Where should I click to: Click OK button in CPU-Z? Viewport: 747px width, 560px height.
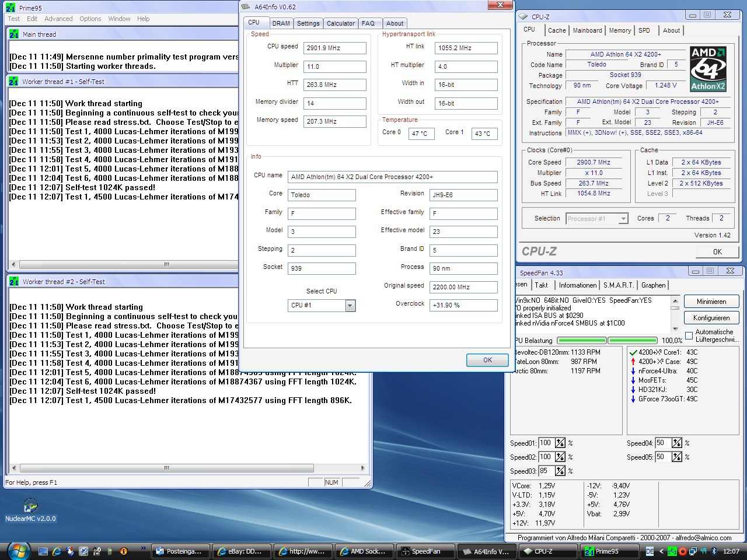[717, 252]
